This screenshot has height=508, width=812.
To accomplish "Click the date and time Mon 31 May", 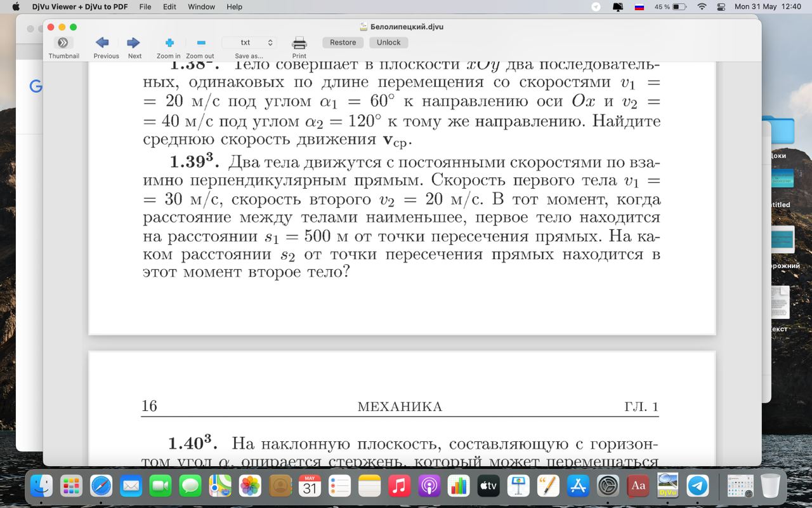I will 768,6.
